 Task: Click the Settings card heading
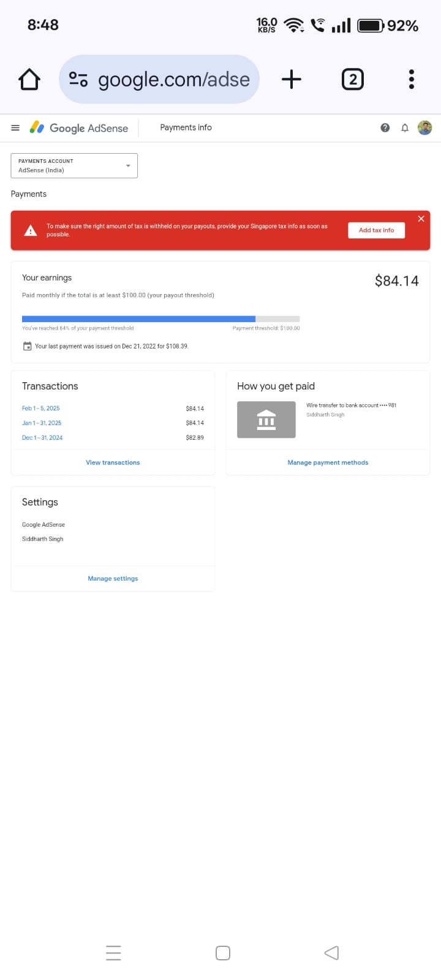click(x=40, y=502)
